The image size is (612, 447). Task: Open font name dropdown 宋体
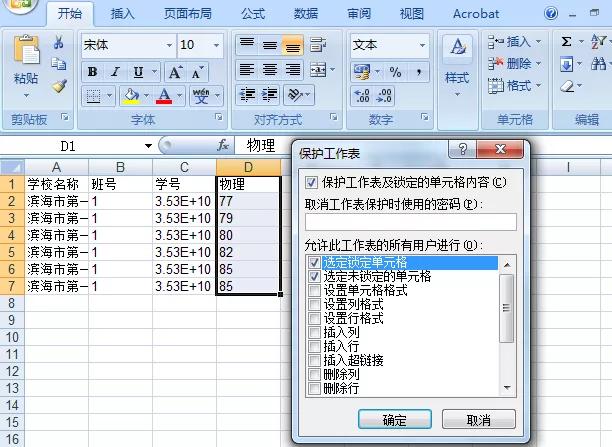(169, 45)
